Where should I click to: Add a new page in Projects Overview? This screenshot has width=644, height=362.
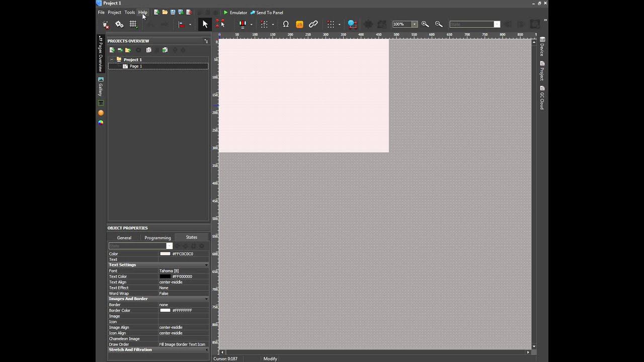tap(112, 50)
